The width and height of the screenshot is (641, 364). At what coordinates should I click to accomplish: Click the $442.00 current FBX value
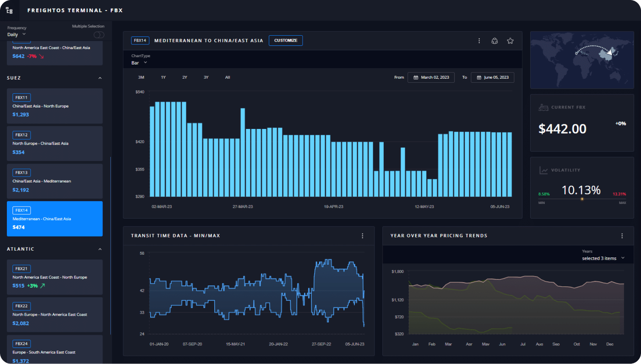pos(562,129)
